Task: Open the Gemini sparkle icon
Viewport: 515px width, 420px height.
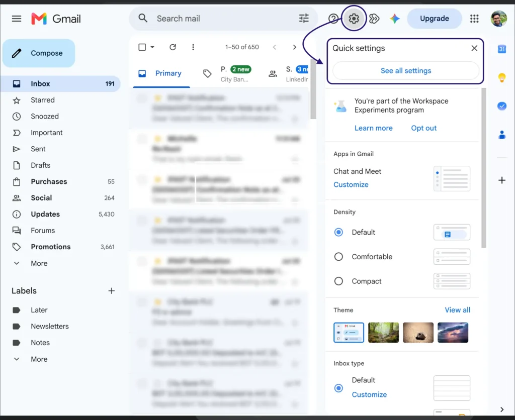Action: [x=394, y=19]
